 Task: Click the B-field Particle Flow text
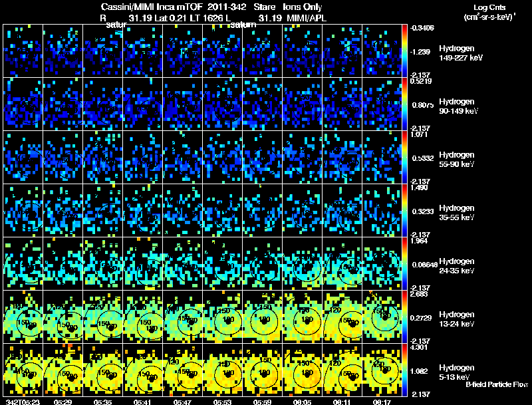496,384
